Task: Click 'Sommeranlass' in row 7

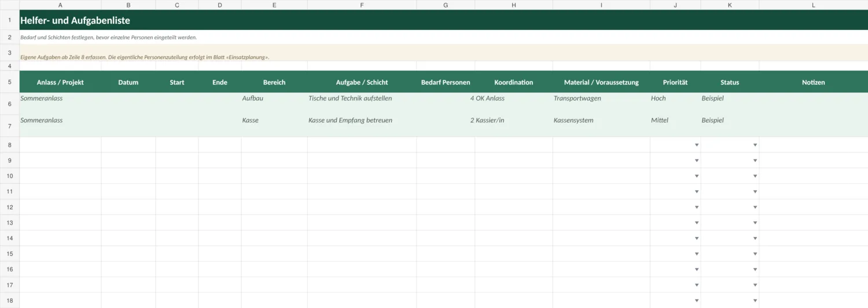Action: (x=42, y=120)
